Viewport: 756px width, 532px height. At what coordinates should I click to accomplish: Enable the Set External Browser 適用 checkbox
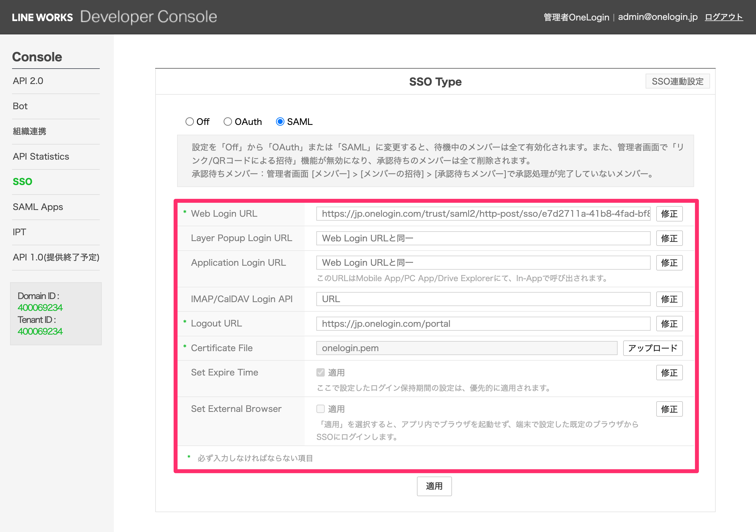coord(320,409)
